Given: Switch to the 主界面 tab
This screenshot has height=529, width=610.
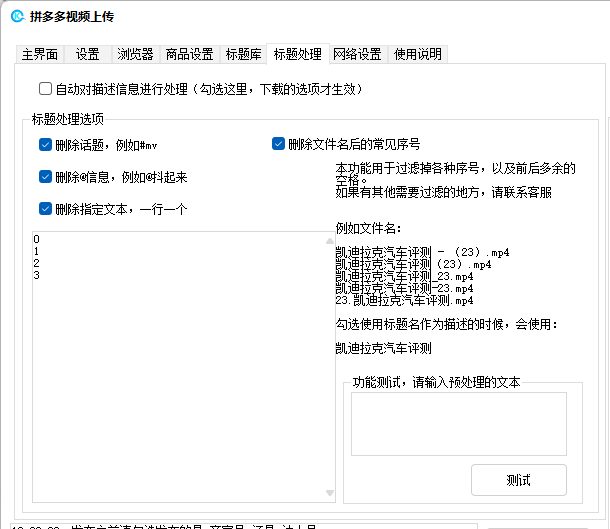Looking at the screenshot, I should coord(40,54).
